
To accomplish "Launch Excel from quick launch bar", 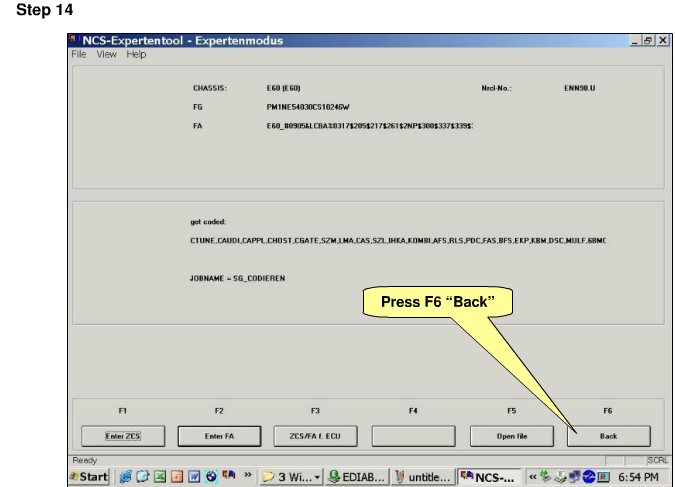I will 160,477.
